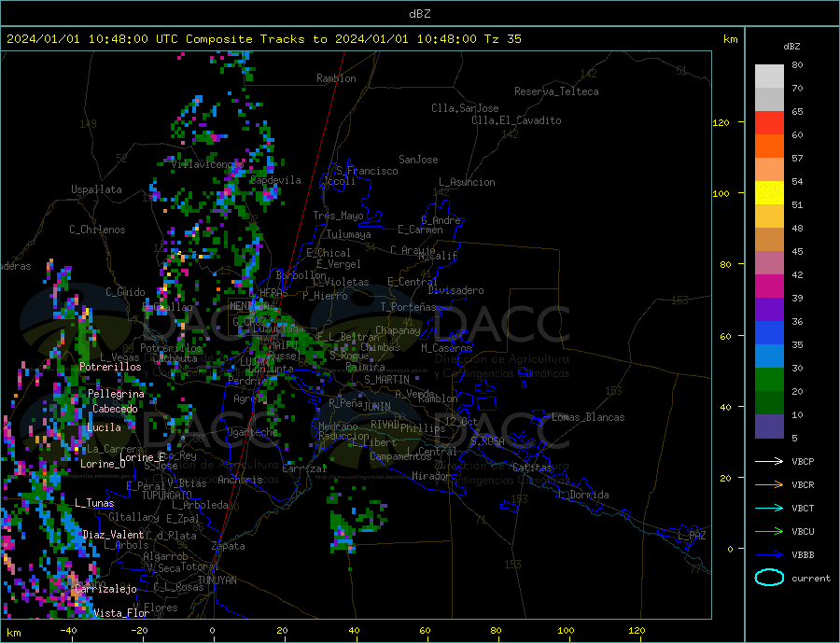Click the C_Chilenos label
Image resolution: width=840 pixels, height=643 pixels.
97,230
